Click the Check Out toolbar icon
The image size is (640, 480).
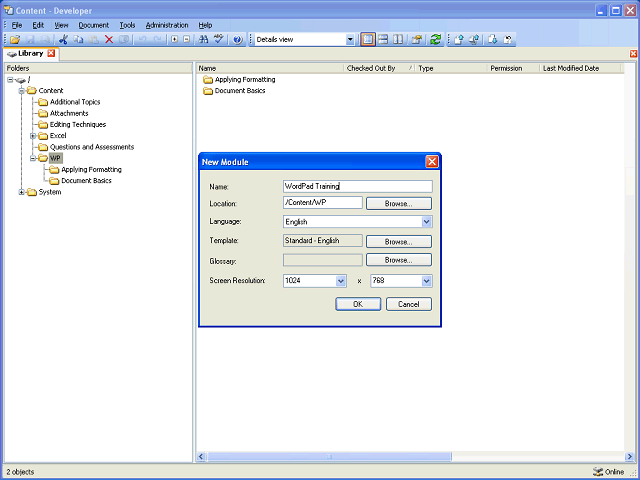tap(493, 40)
